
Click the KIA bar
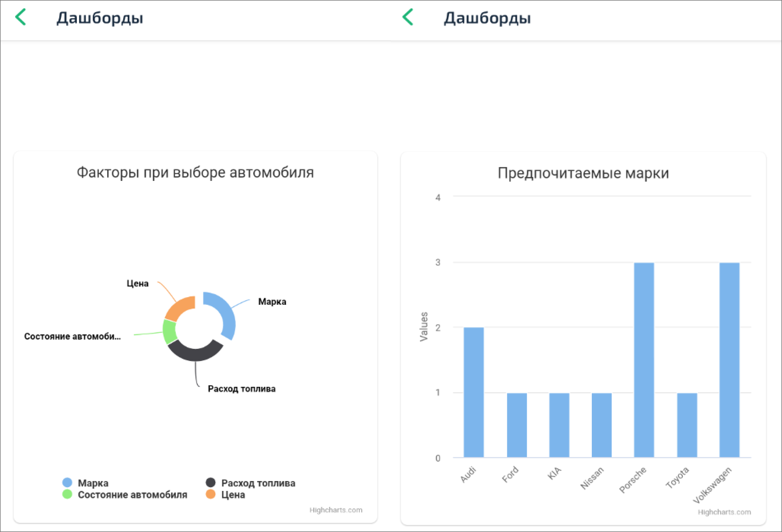point(559,425)
